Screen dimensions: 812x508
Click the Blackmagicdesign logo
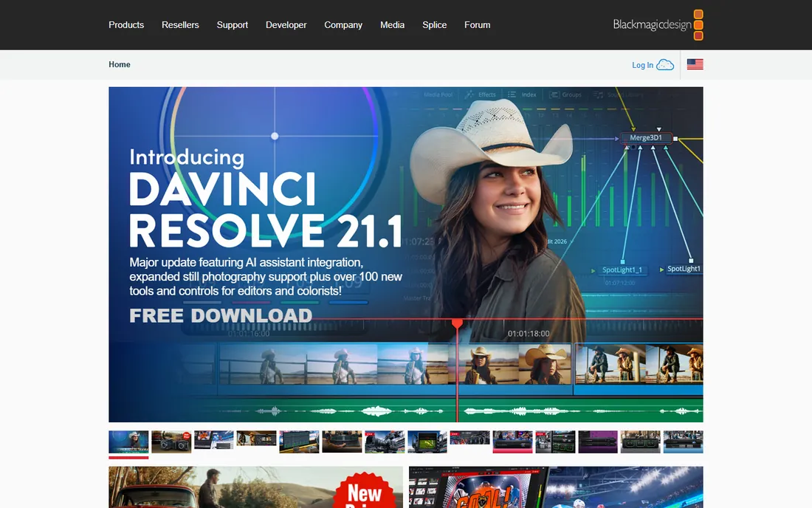[658, 25]
